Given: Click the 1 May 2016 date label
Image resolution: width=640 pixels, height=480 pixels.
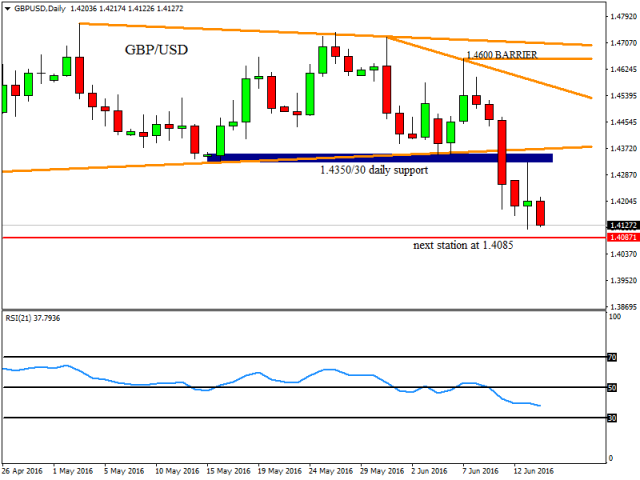Looking at the screenshot, I should point(73,471).
